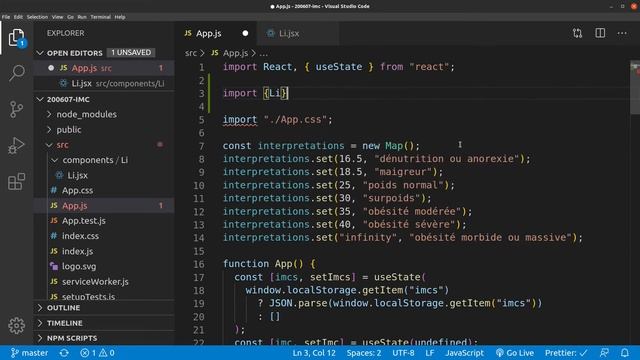Open the errors and warnings problems counter

(x=97, y=353)
